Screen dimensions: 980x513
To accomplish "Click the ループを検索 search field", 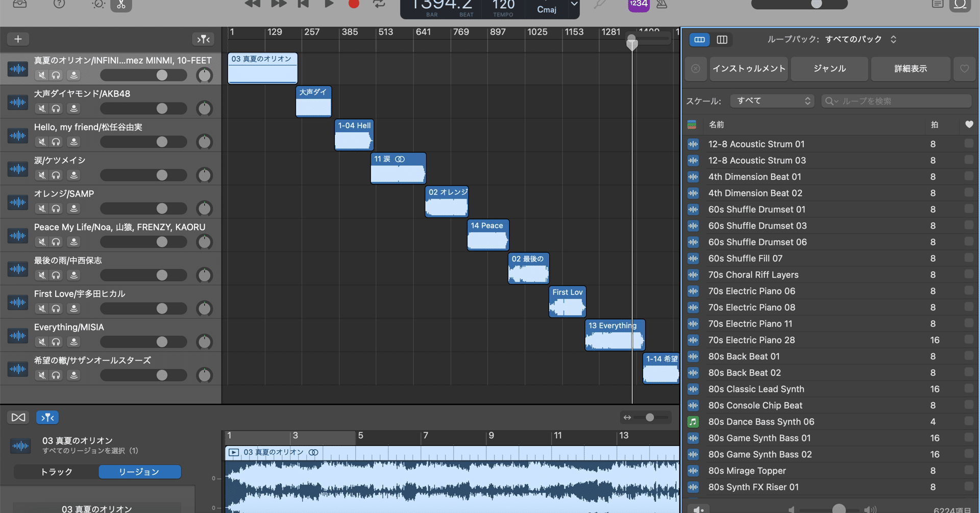I will coord(896,101).
